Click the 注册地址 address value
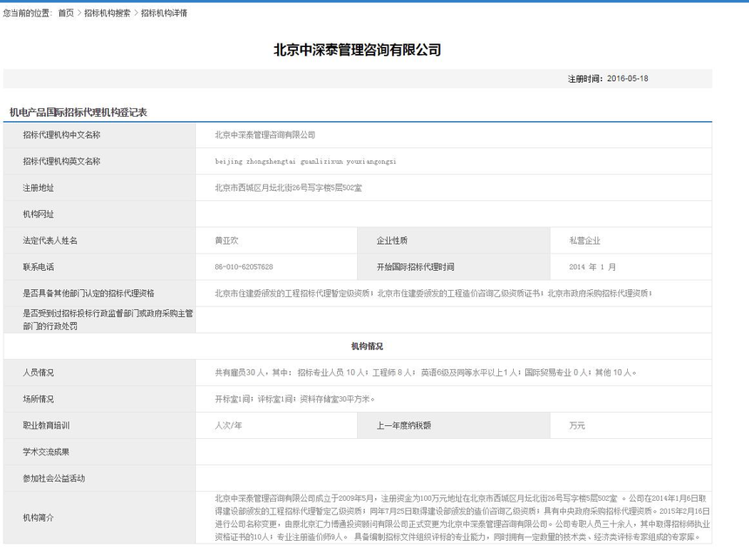The height and width of the screenshot is (560, 749). 288,188
